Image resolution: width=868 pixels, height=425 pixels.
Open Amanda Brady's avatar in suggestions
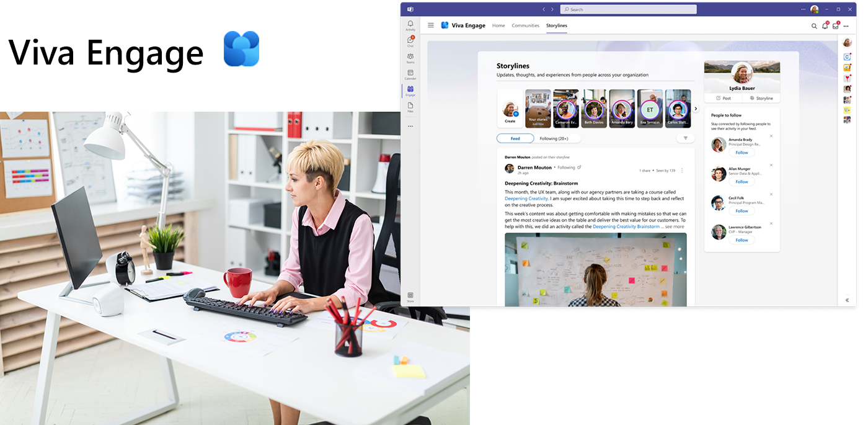719,145
